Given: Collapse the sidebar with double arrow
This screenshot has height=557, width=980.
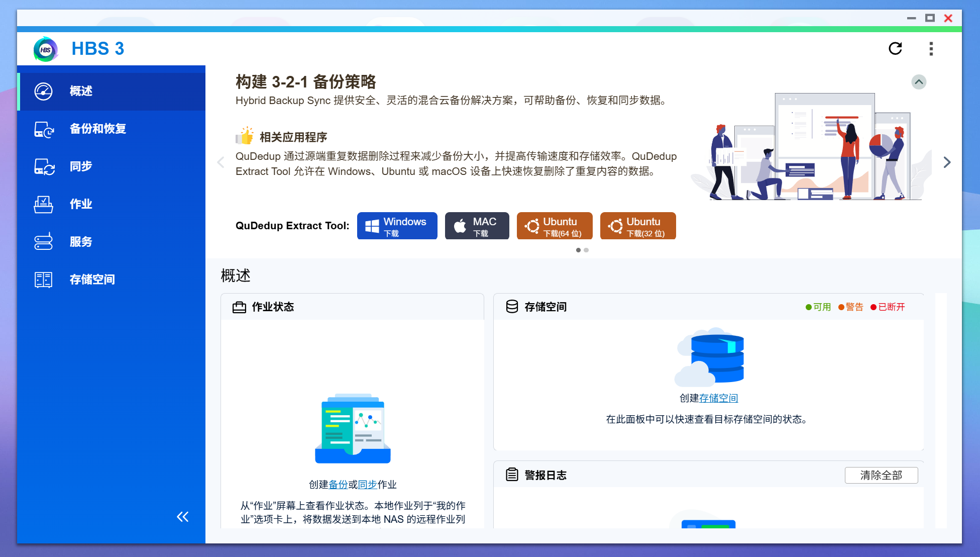Looking at the screenshot, I should [x=183, y=517].
